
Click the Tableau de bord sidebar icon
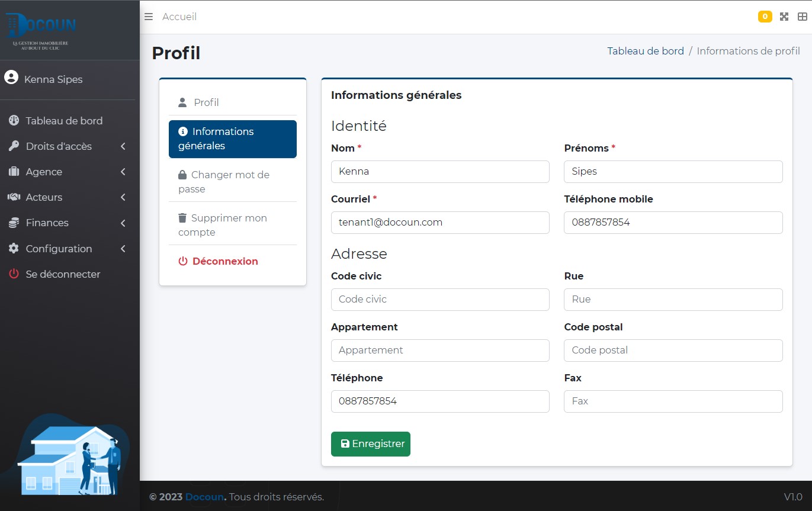[x=14, y=121]
